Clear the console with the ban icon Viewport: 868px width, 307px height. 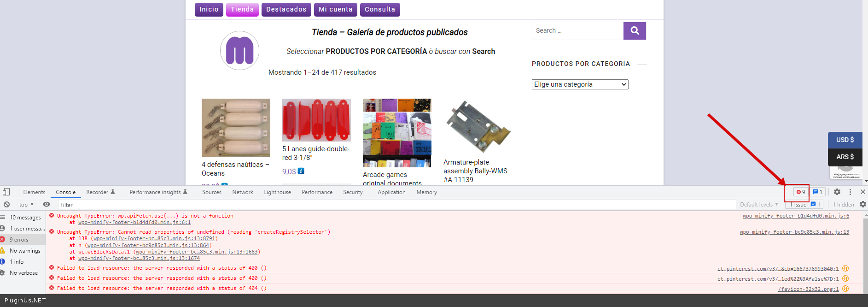pos(6,204)
